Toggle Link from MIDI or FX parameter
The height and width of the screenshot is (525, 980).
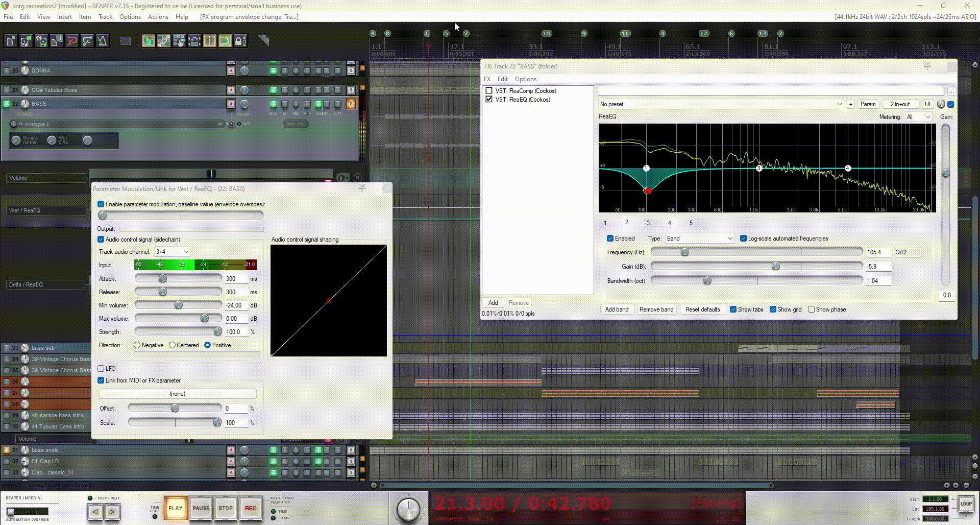click(x=101, y=380)
